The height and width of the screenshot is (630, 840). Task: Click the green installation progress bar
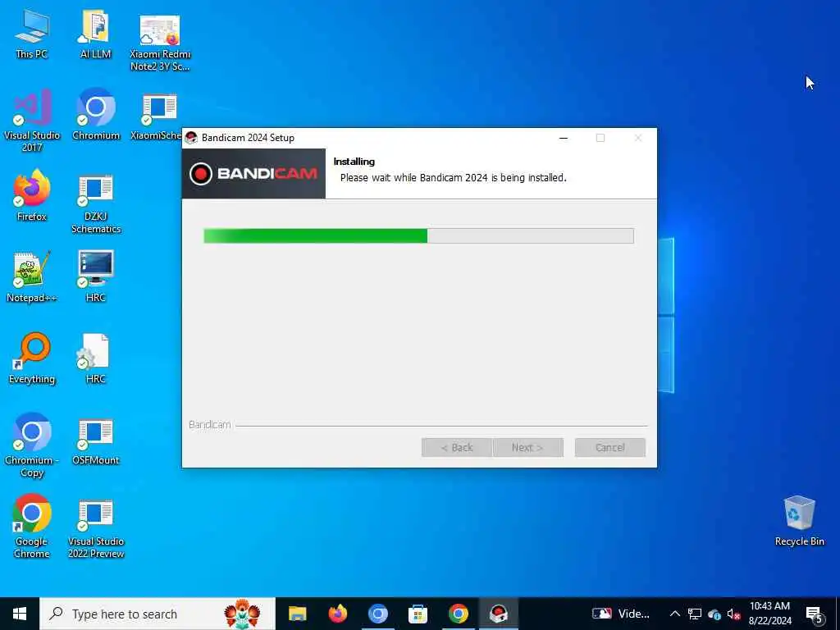(418, 235)
